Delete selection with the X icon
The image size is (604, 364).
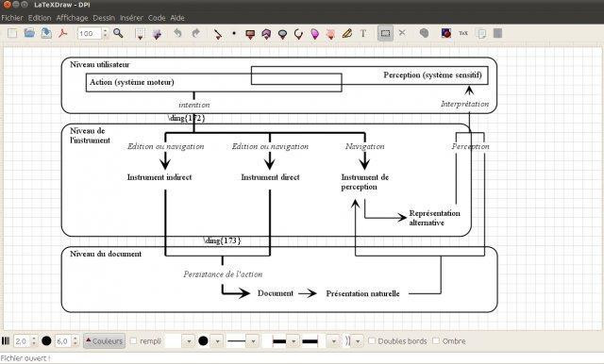(x=402, y=33)
